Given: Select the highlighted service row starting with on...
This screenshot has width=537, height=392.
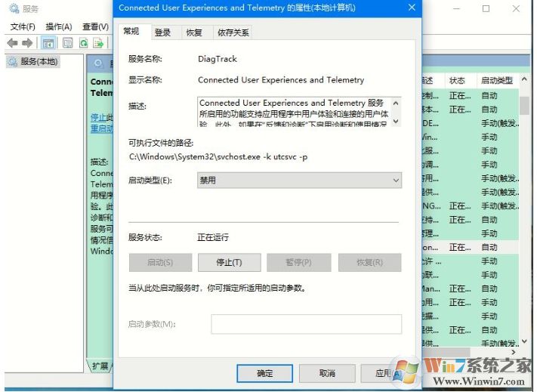Looking at the screenshot, I should [x=471, y=247].
